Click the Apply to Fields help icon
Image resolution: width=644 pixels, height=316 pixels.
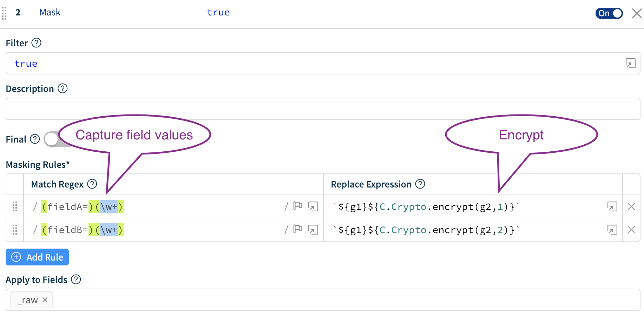click(75, 279)
